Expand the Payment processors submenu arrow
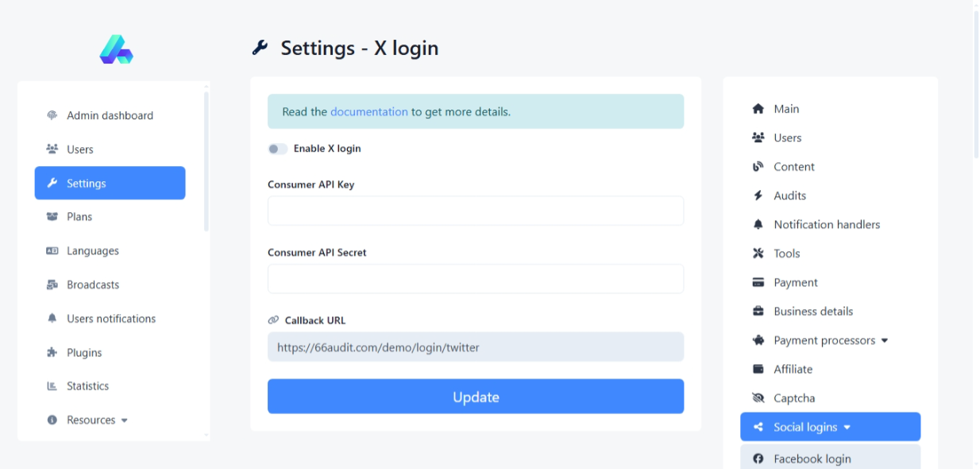 pos(885,341)
